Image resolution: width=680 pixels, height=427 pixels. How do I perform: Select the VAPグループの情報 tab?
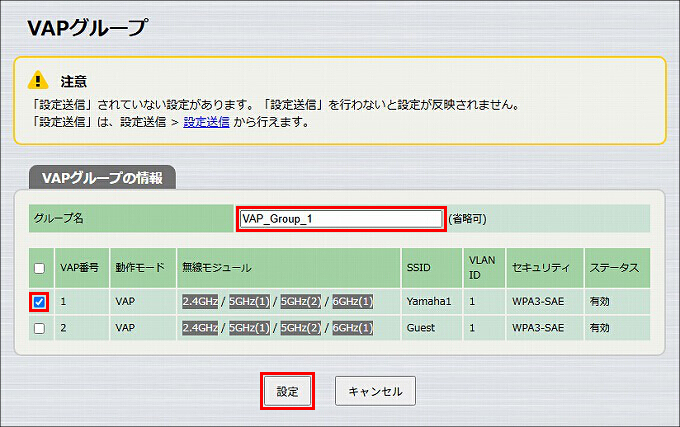[x=102, y=178]
